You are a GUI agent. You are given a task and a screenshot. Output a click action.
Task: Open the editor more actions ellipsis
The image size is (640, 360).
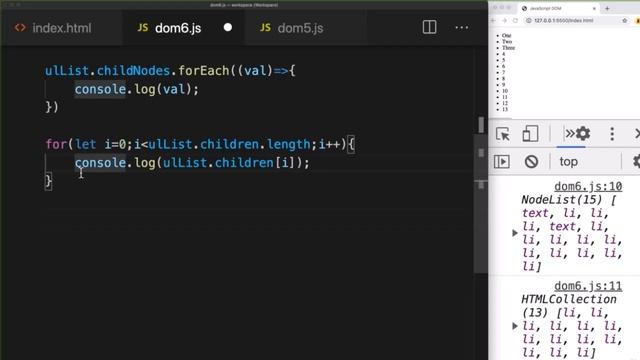point(462,27)
